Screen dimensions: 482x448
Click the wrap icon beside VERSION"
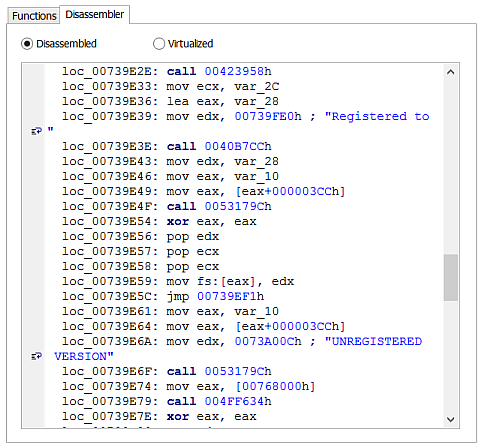[36, 356]
